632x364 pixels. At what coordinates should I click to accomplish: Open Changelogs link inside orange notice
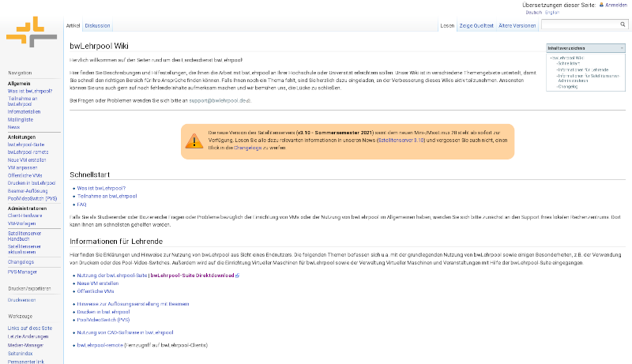pyautogui.click(x=247, y=148)
